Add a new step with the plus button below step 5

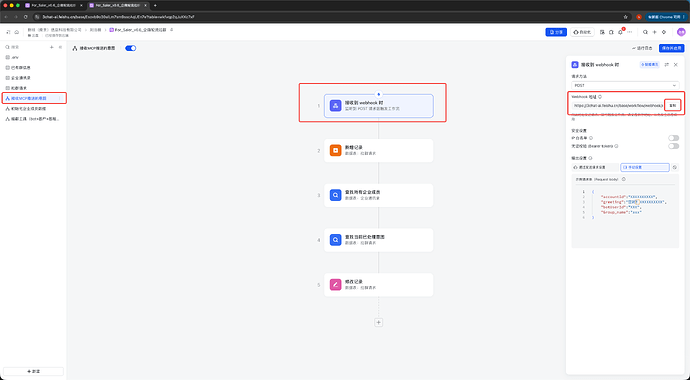378,322
